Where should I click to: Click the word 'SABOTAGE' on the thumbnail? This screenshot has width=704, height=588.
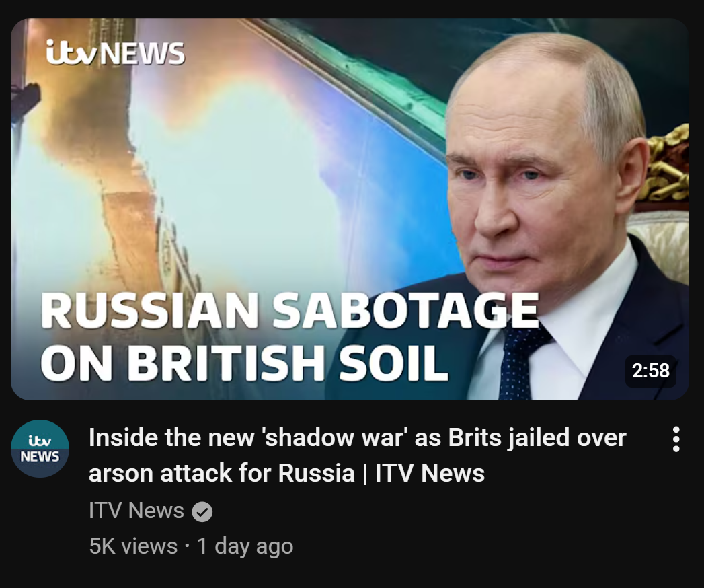click(x=405, y=310)
